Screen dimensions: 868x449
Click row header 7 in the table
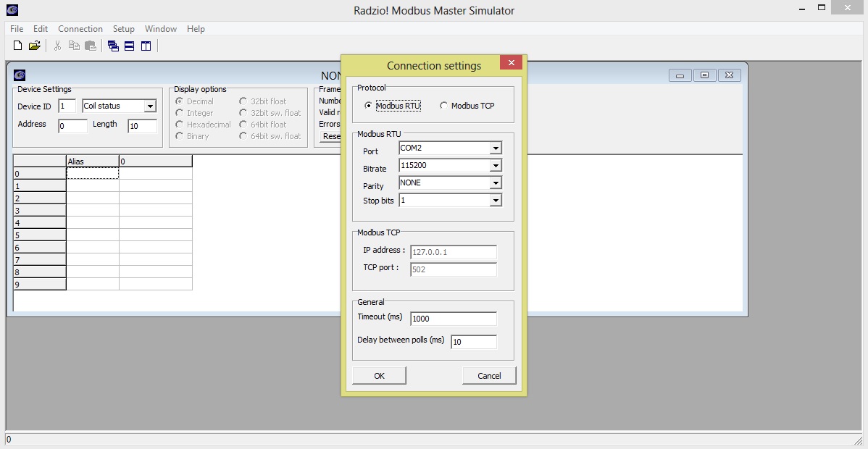[40, 260]
